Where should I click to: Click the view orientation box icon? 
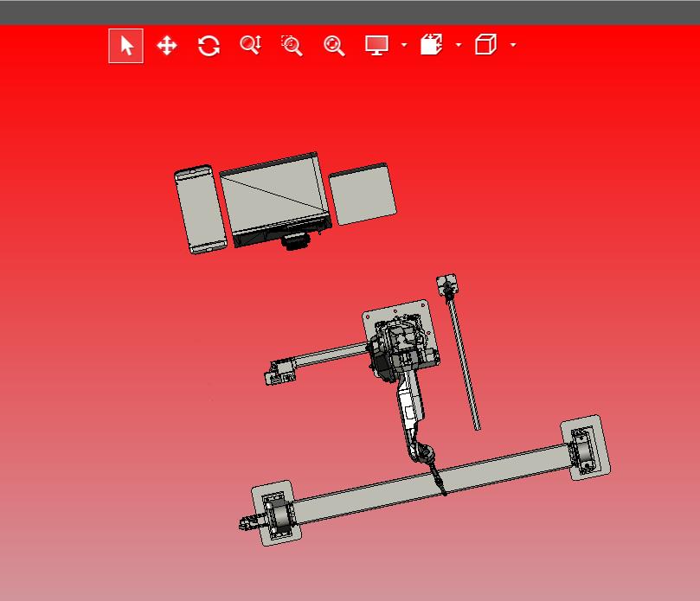click(x=431, y=45)
